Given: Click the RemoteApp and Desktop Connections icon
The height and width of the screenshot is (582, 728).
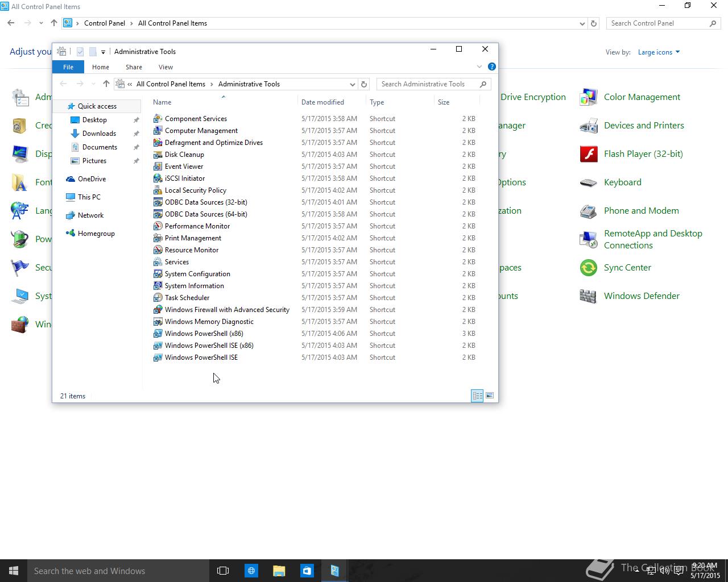Looking at the screenshot, I should click(x=589, y=239).
